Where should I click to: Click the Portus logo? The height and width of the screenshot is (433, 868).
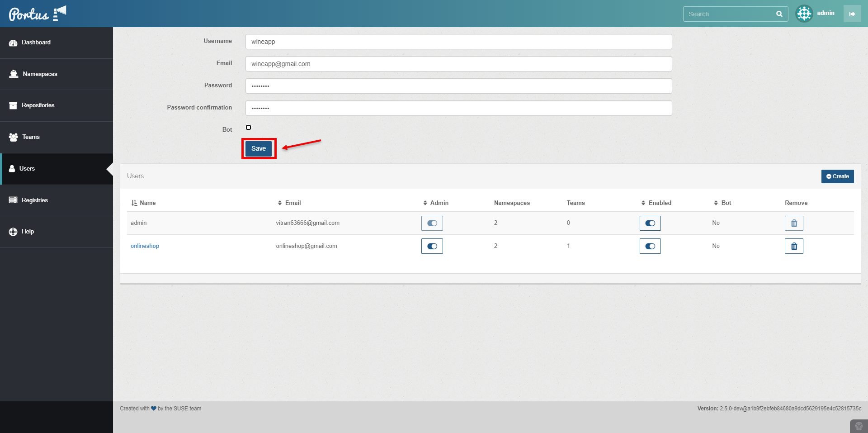[37, 14]
